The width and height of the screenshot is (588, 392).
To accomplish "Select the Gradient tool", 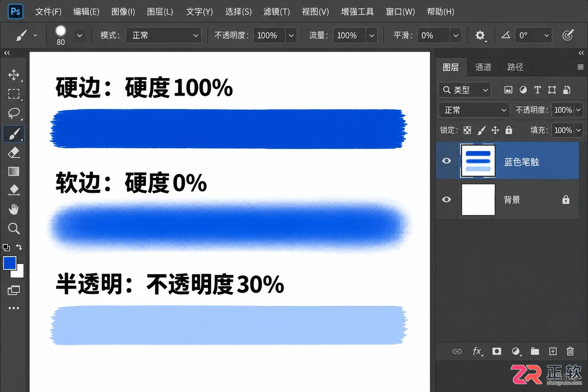I will point(13,171).
